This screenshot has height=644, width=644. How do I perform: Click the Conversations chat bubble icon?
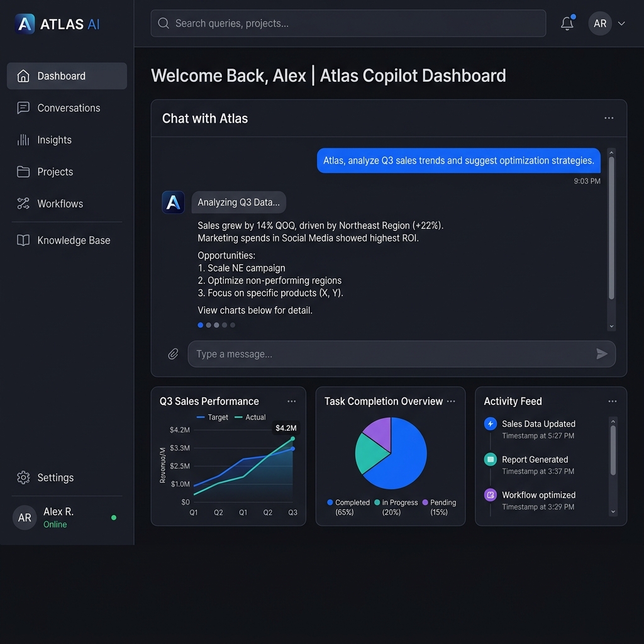tap(23, 108)
